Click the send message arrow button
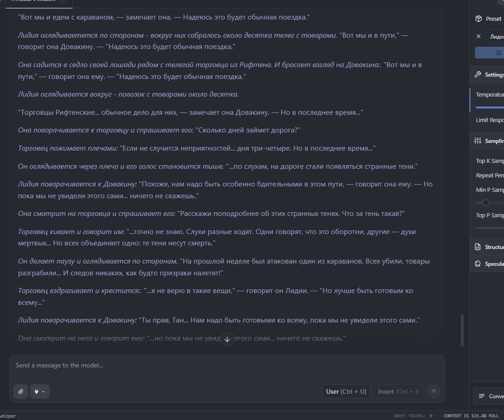 pos(433,391)
